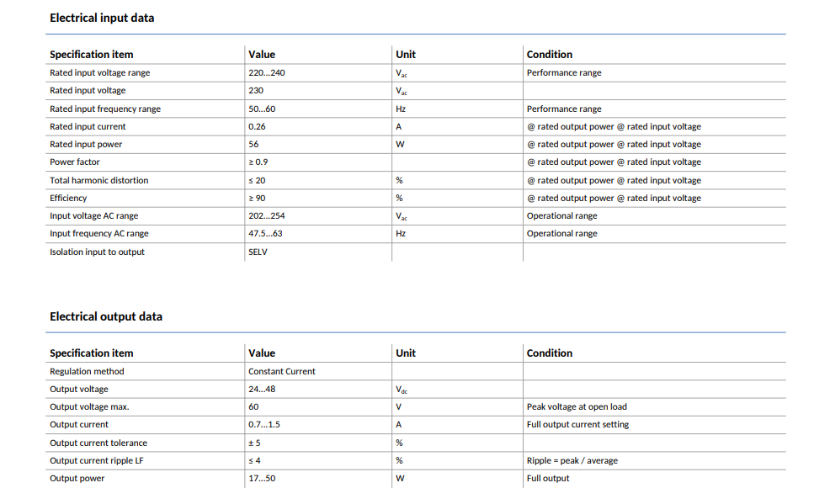The height and width of the screenshot is (504, 830).
Task: Click the 220...240 value cell
Action: tap(266, 73)
